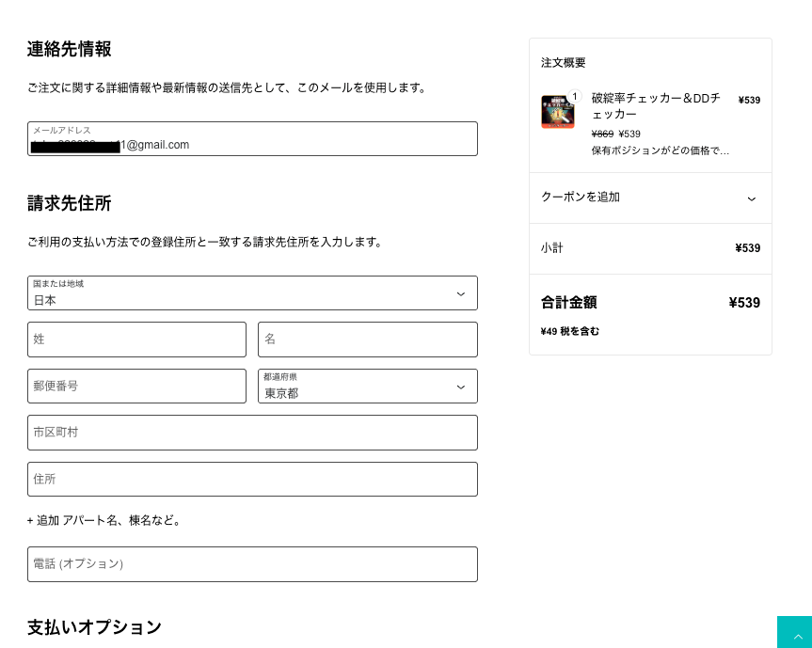Click the 小計 subtotal row
Viewport: 812px width, 648px height.
click(x=650, y=248)
